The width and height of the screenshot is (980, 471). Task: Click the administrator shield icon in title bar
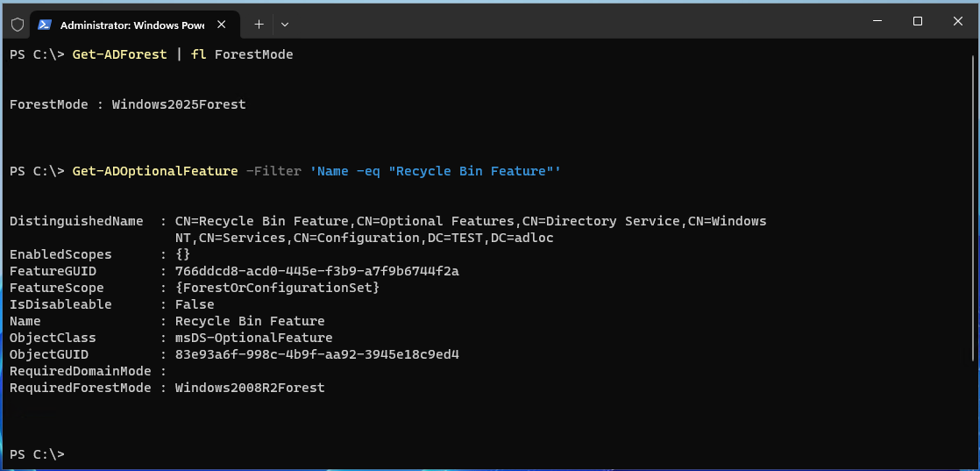(18, 25)
